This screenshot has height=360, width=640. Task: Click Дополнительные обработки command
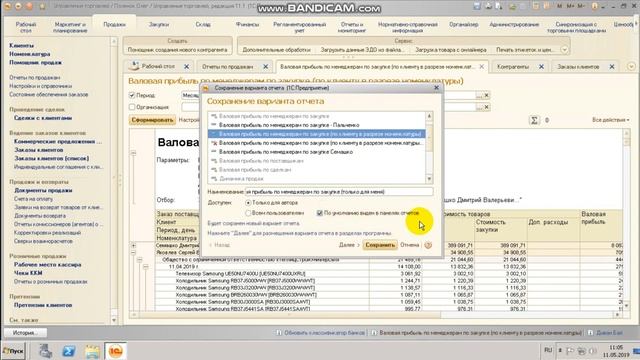tap(276, 50)
